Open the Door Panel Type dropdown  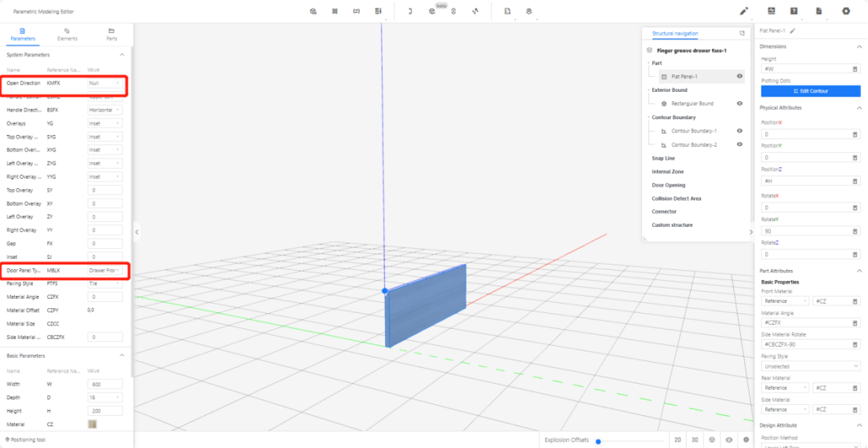pos(104,270)
